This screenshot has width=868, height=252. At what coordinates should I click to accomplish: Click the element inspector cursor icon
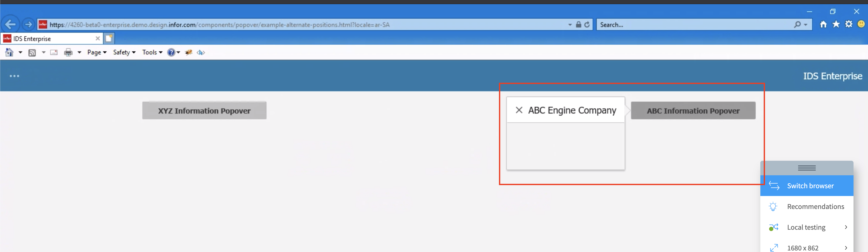click(x=201, y=52)
